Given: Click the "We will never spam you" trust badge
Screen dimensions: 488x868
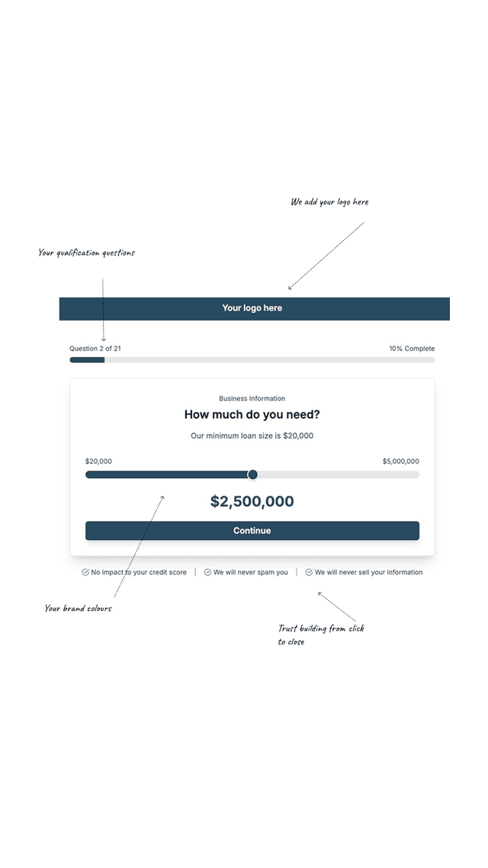Looking at the screenshot, I should pos(252,572).
